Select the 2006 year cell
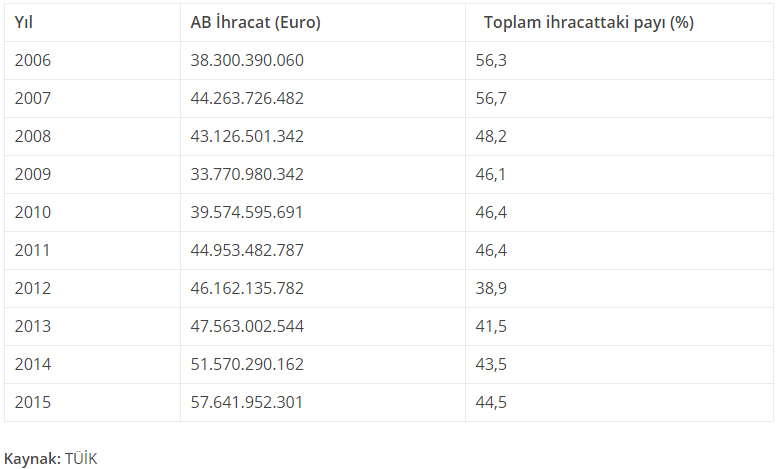The height and width of the screenshot is (469, 776). [x=33, y=60]
